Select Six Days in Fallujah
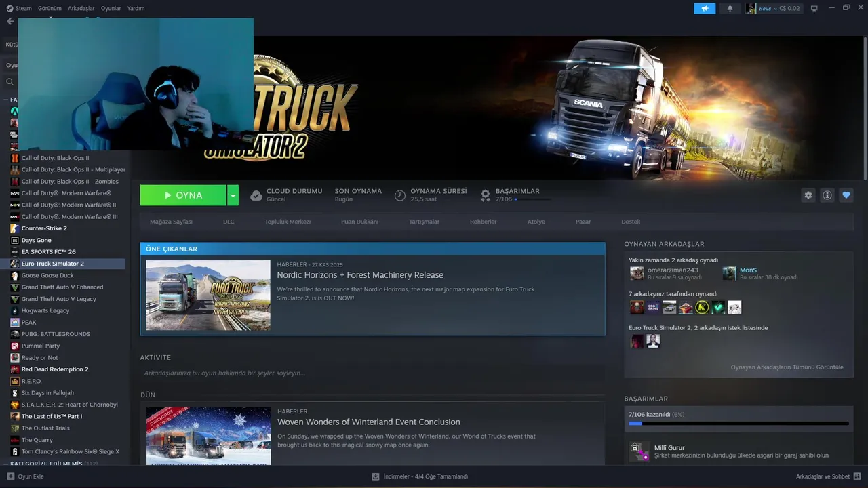This screenshot has width=868, height=488. coord(47,393)
